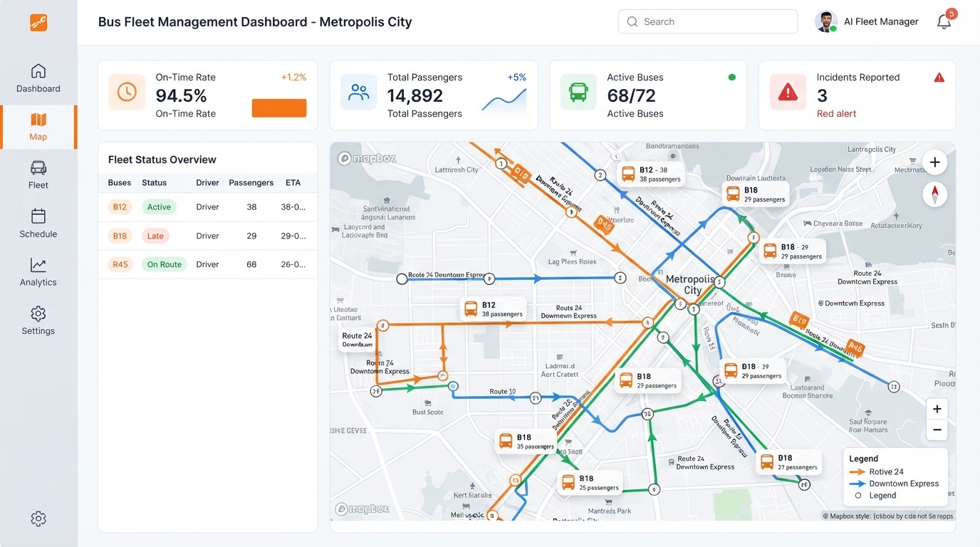Click the unlabeled gear icon at the sidebar bottom

tap(38, 519)
